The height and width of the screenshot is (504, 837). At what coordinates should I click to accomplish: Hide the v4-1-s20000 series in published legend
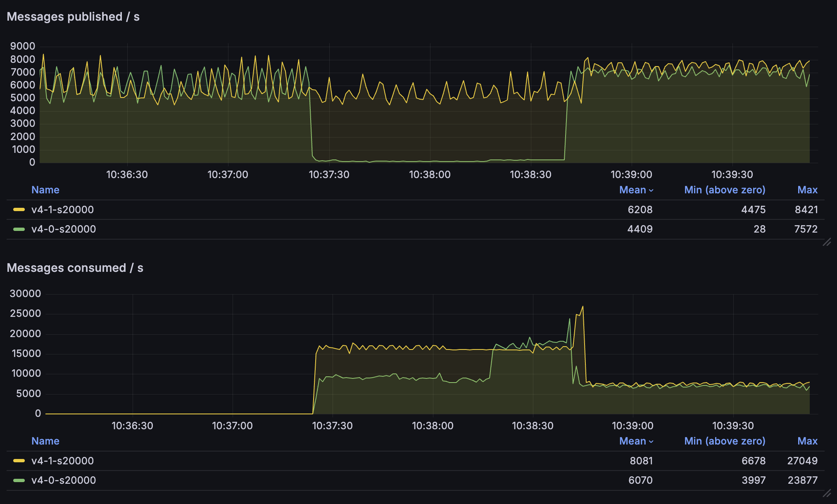(x=63, y=209)
